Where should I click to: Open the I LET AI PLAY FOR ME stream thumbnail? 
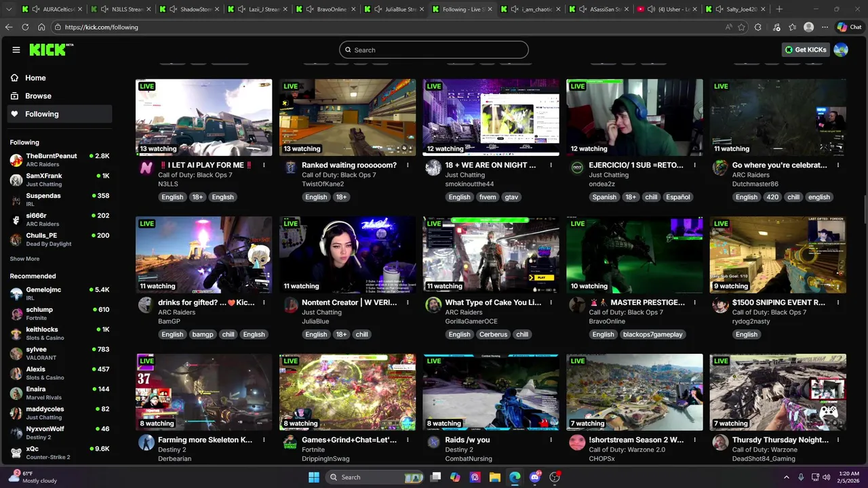(x=203, y=117)
